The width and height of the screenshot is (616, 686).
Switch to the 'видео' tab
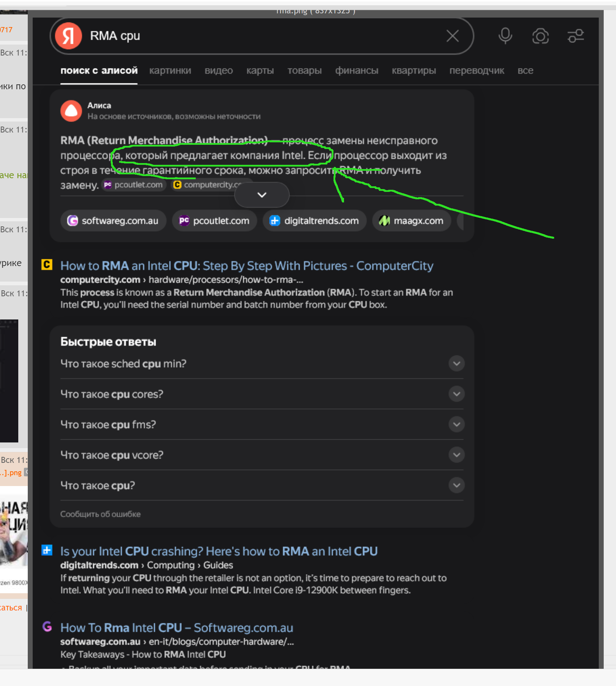click(x=219, y=71)
